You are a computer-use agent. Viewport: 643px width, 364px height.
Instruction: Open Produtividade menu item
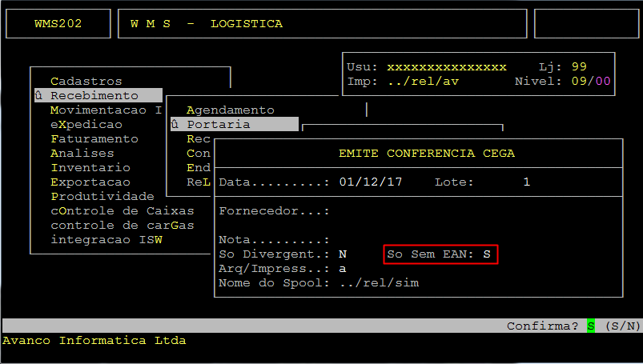click(102, 196)
